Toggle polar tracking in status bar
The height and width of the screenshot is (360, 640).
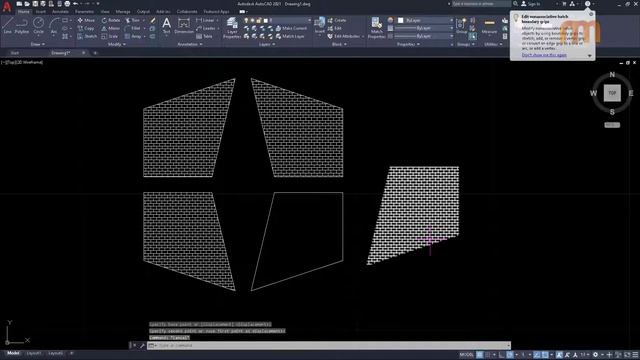pyautogui.click(x=510, y=355)
